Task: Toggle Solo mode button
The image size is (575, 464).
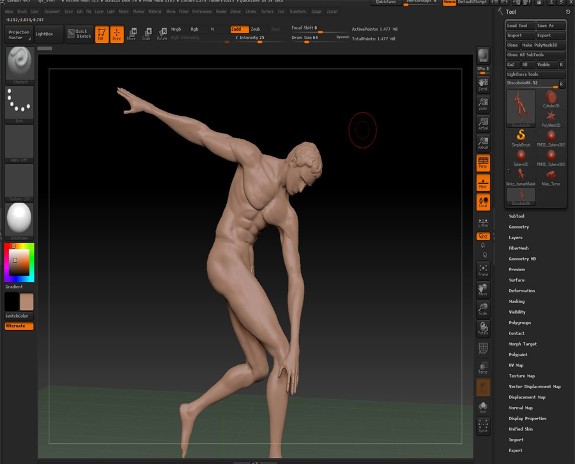Action: coord(483,407)
